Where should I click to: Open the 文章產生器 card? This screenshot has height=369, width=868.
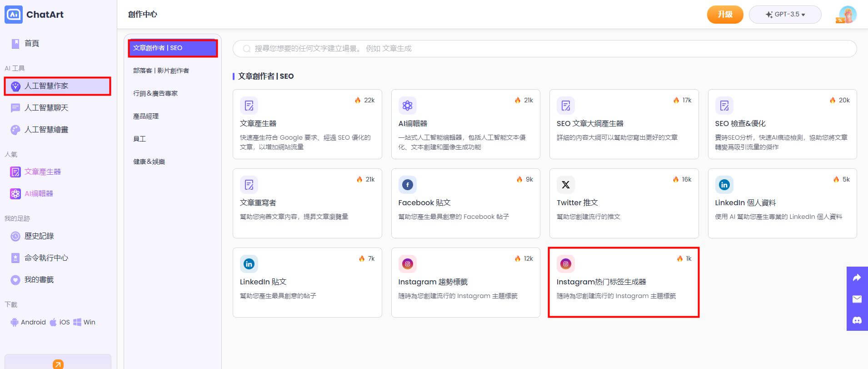pyautogui.click(x=307, y=124)
